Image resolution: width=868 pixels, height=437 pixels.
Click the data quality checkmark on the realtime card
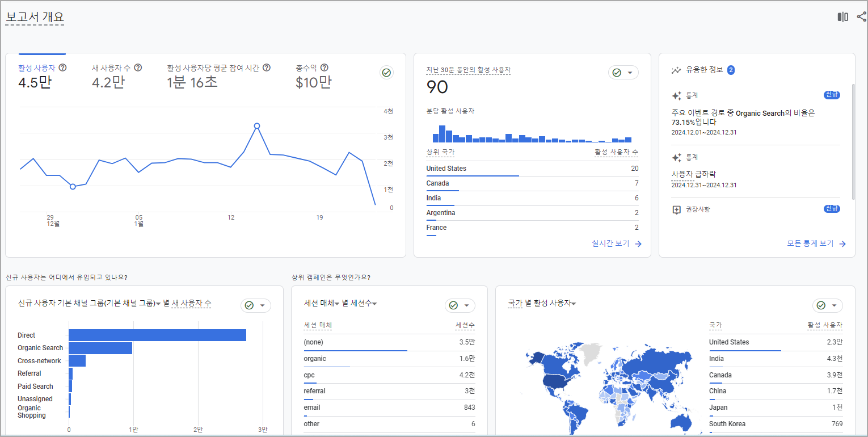tap(618, 72)
